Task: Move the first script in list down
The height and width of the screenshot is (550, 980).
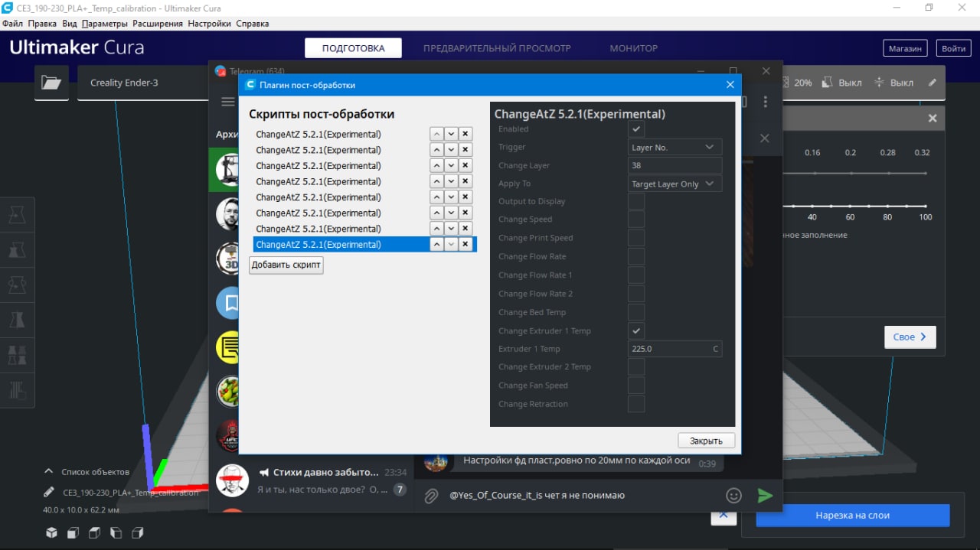Action: 451,134
